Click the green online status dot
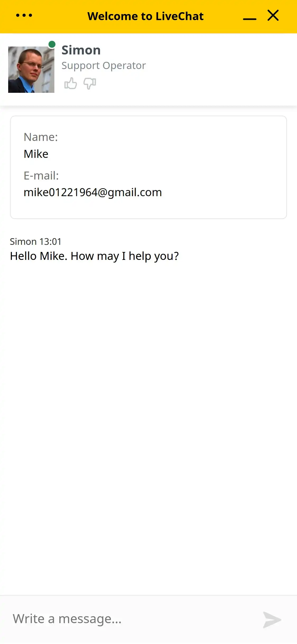Screen dimensions: 297x644 point(52,44)
